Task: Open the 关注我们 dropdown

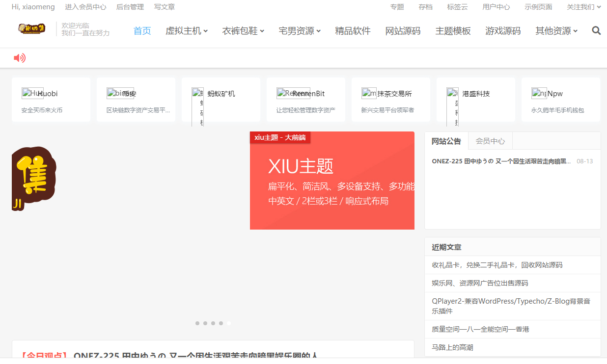Action: click(583, 7)
